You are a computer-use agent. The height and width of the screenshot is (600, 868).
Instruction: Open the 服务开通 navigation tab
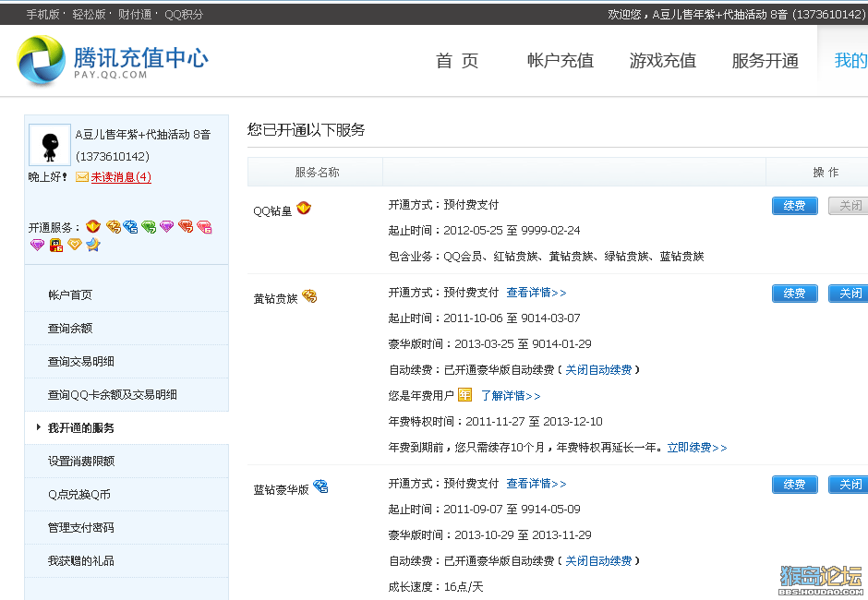pos(765,60)
